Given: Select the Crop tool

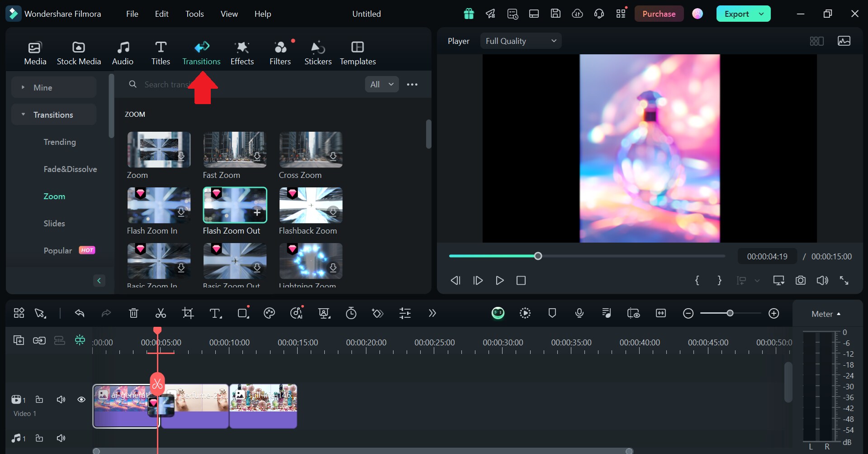Looking at the screenshot, I should point(188,313).
